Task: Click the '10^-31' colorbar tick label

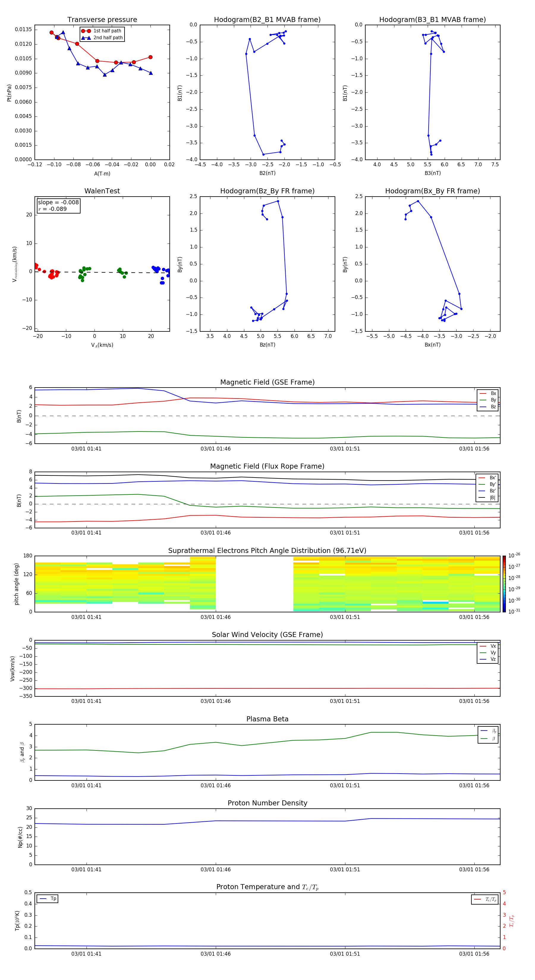Action: 514,611
